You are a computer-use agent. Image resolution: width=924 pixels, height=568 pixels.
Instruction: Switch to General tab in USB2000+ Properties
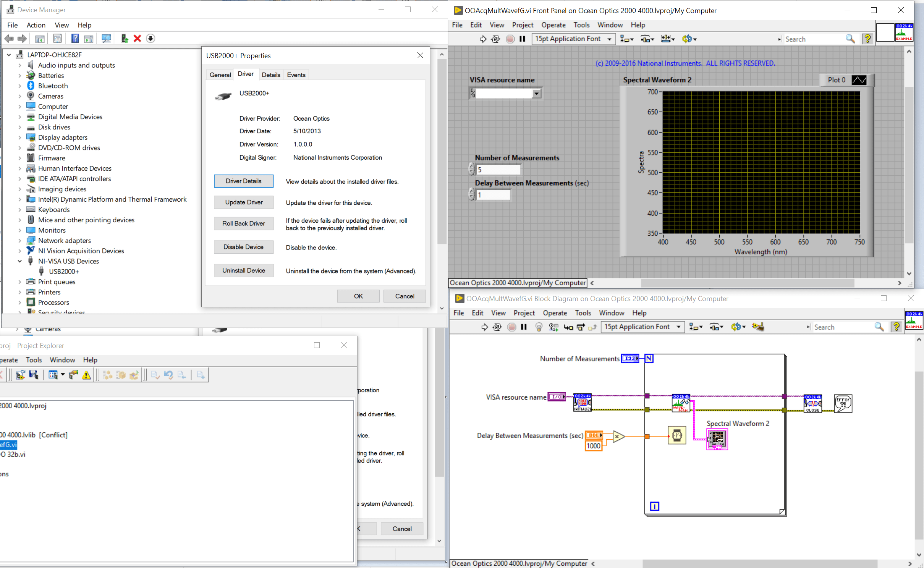[x=220, y=75]
